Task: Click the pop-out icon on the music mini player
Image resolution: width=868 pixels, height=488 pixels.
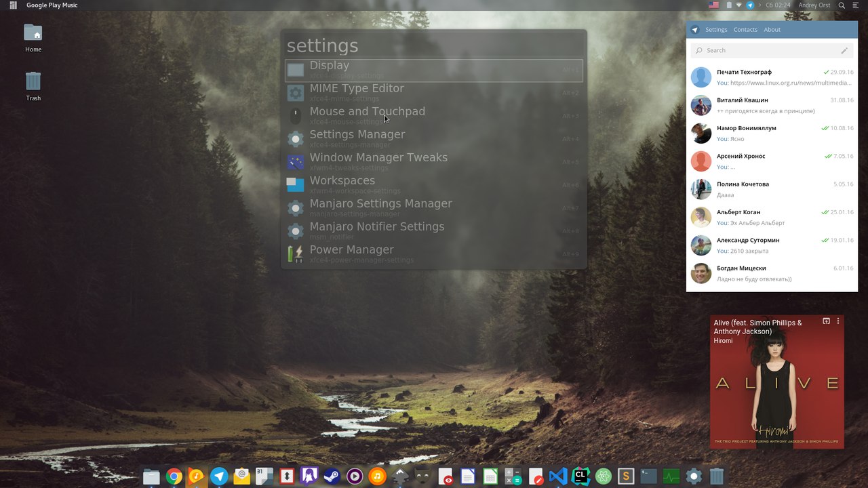Action: (x=826, y=320)
